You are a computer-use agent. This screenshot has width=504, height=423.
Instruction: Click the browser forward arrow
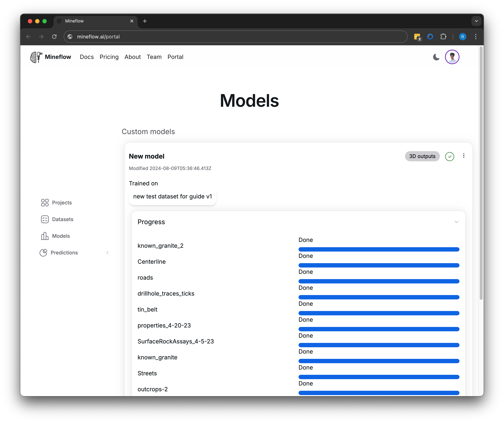[41, 36]
